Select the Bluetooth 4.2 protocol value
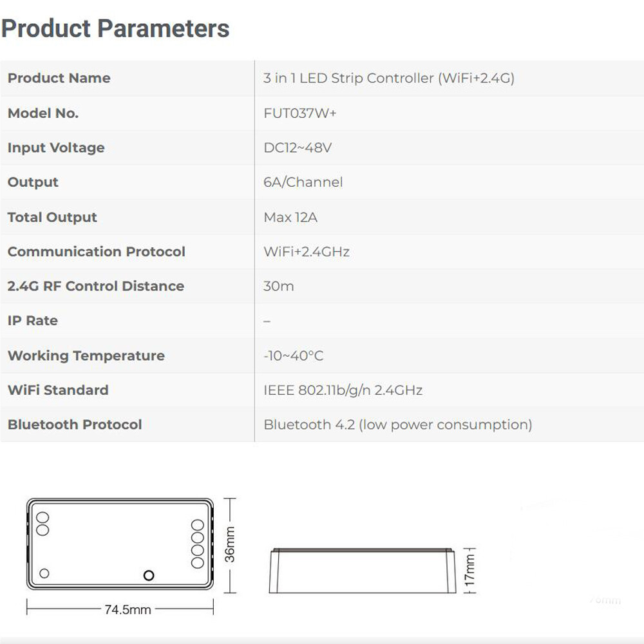The width and height of the screenshot is (644, 644). (x=397, y=424)
